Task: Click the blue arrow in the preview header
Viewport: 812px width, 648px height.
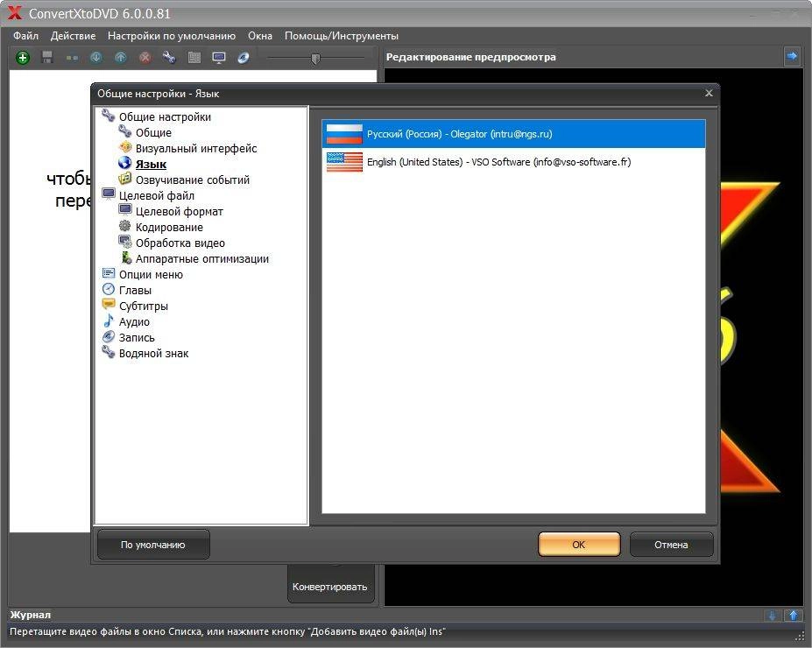Action: (792, 56)
